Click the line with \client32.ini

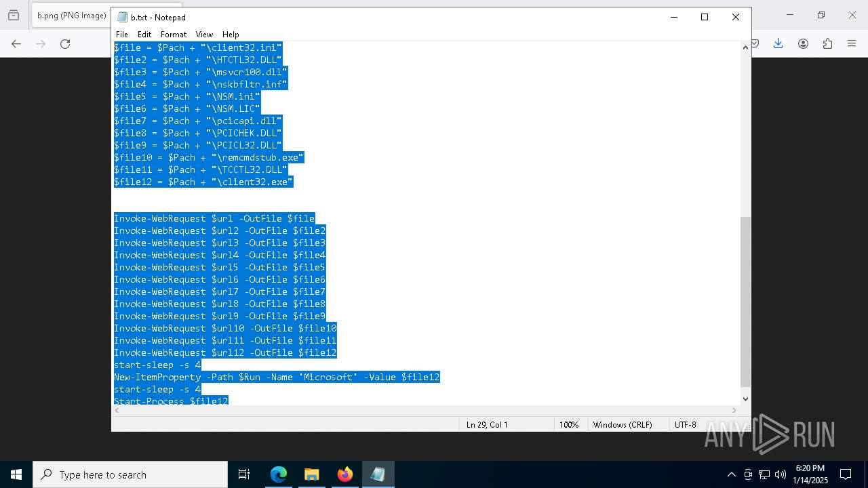(198, 47)
